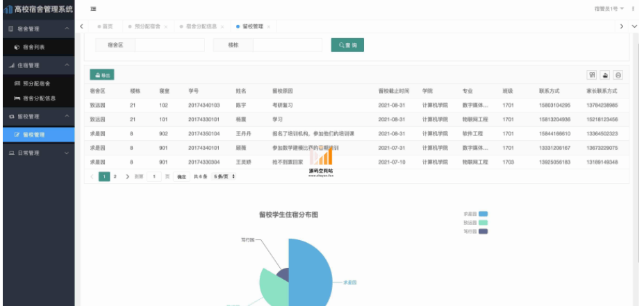
Task: Click the table export icon beside print
Action: point(605,75)
